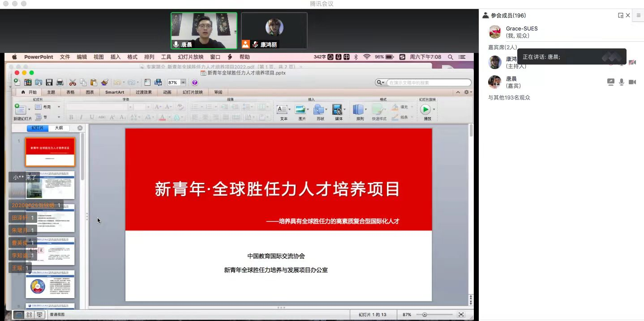
Task: Pop out the participants panel icon
Action: tap(620, 15)
